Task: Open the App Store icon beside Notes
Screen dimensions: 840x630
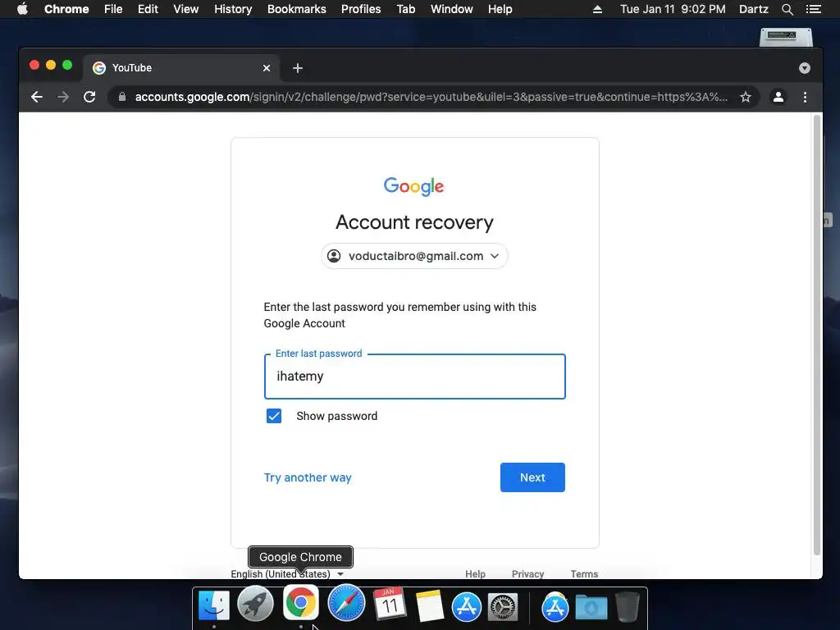Action: coord(466,607)
